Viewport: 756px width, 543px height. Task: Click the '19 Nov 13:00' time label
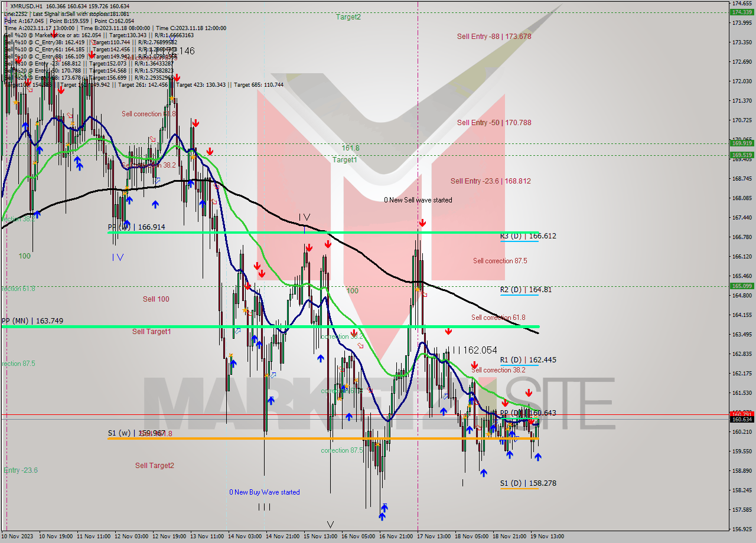tap(547, 537)
